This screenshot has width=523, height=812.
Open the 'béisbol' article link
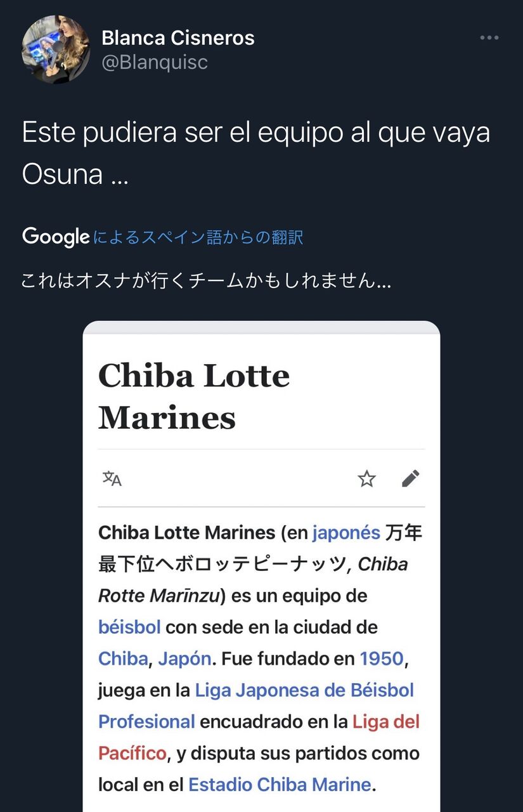(130, 627)
